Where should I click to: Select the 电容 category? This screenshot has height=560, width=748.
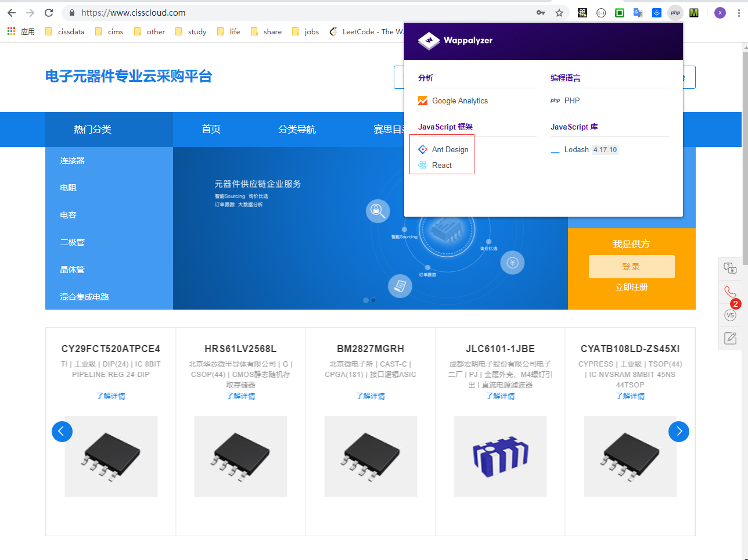click(x=69, y=215)
